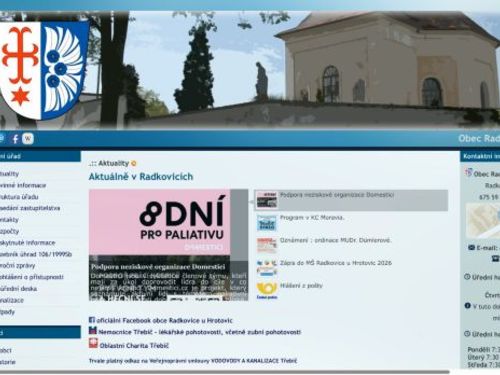
Task: Open 'oficiální Facebook obce Radkovice u Hrotovic' link
Action: (164, 321)
